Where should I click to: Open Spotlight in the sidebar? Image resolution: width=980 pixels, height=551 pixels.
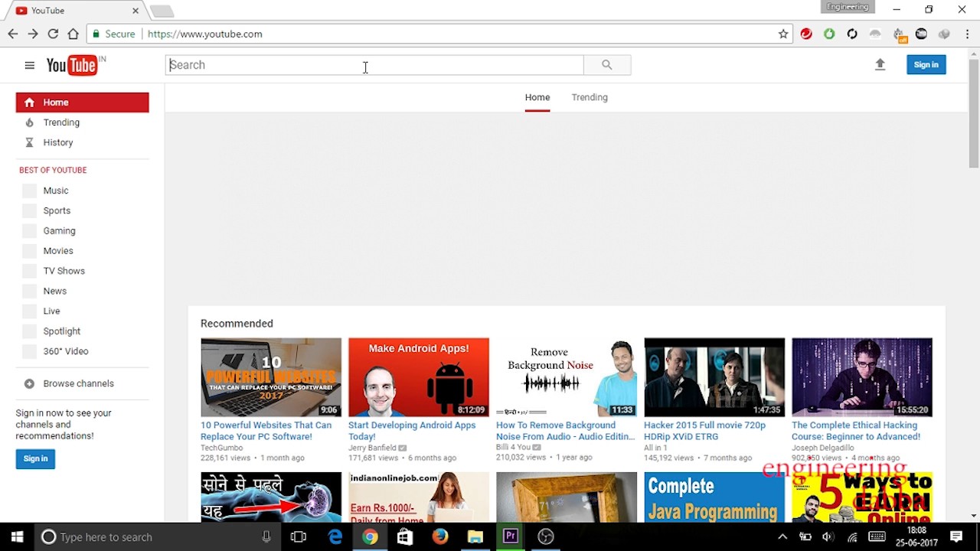click(x=61, y=331)
